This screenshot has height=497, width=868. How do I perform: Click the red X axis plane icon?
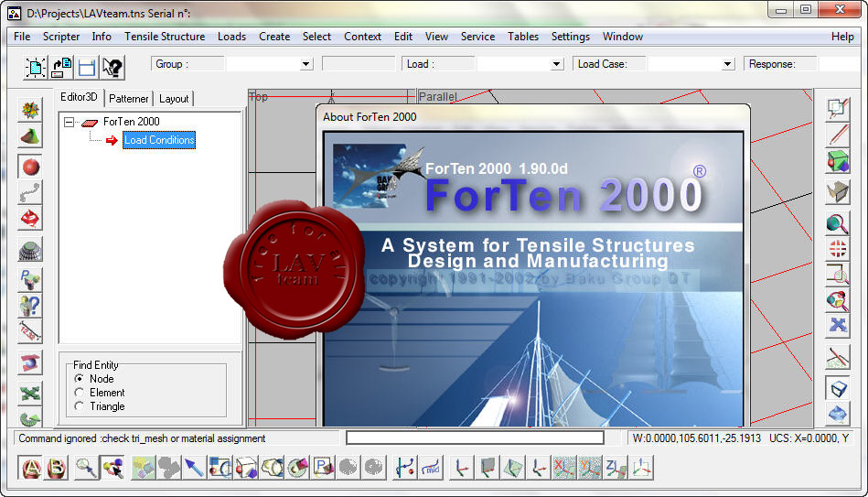point(563,469)
